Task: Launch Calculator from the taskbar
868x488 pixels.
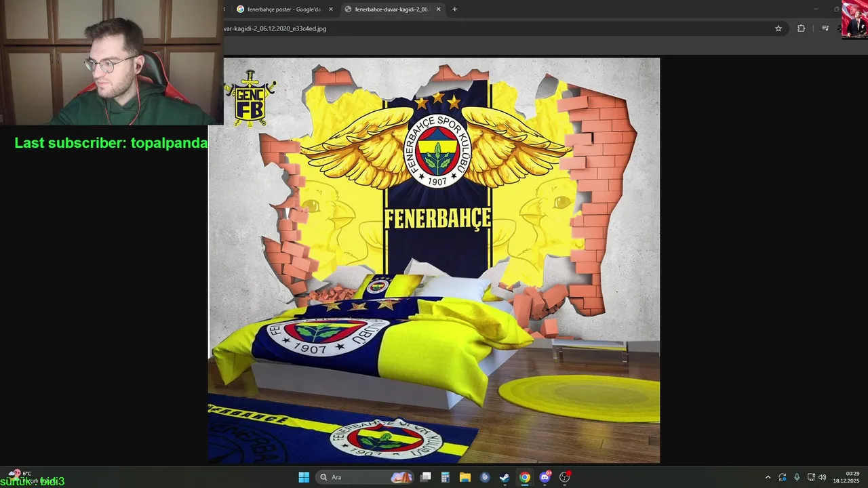Action: pyautogui.click(x=445, y=477)
